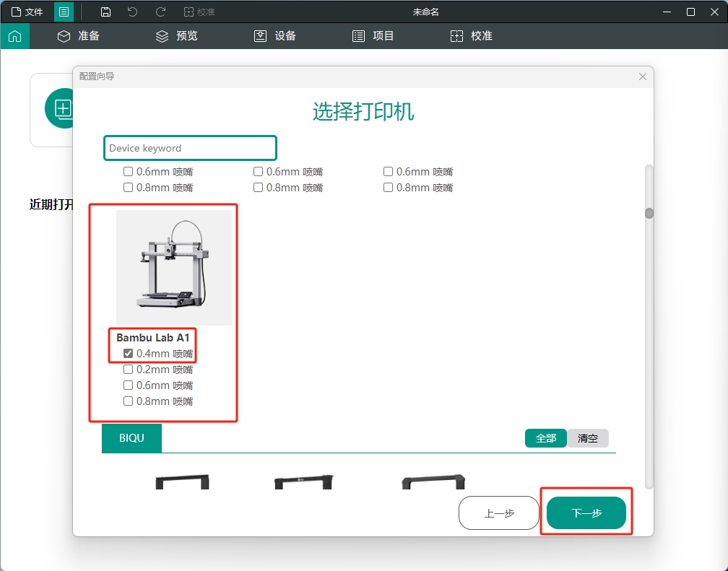
Task: Open the 设备 tab
Action: click(275, 36)
